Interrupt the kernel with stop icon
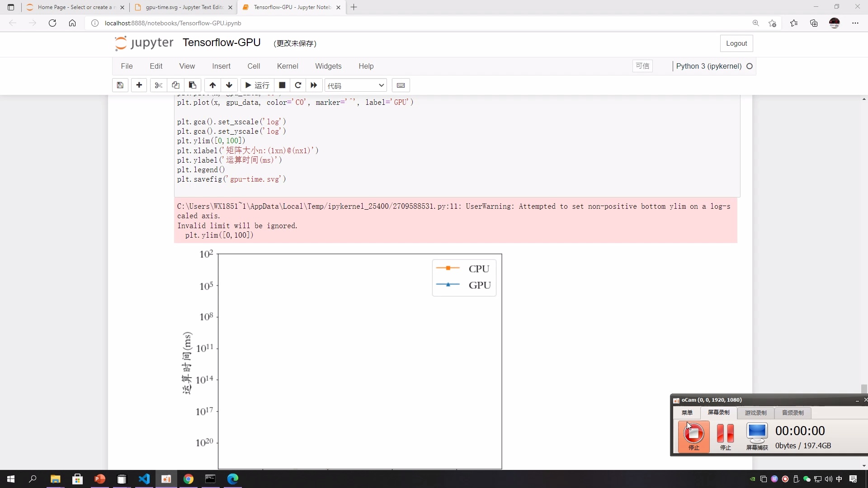This screenshot has height=488, width=868. pos(282,85)
